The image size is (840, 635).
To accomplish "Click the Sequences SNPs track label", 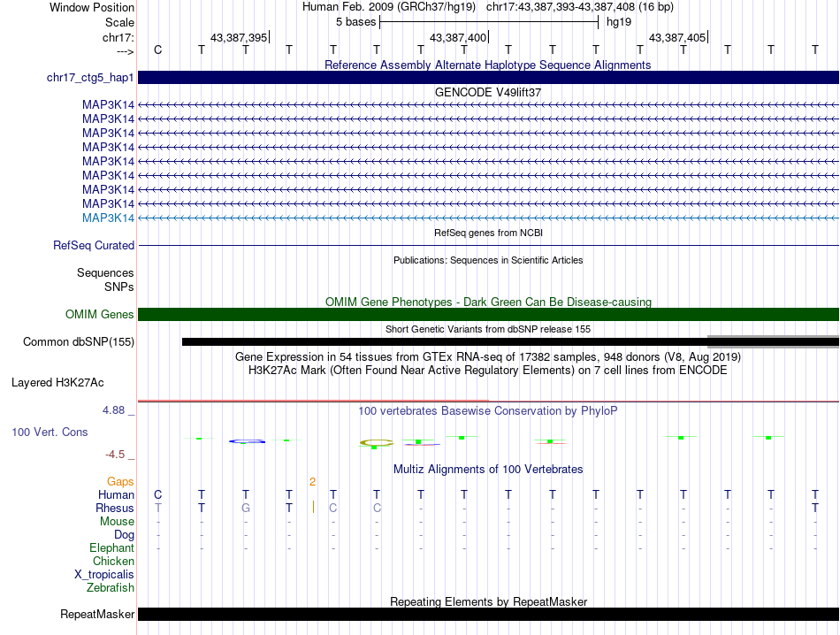I will pos(105,279).
